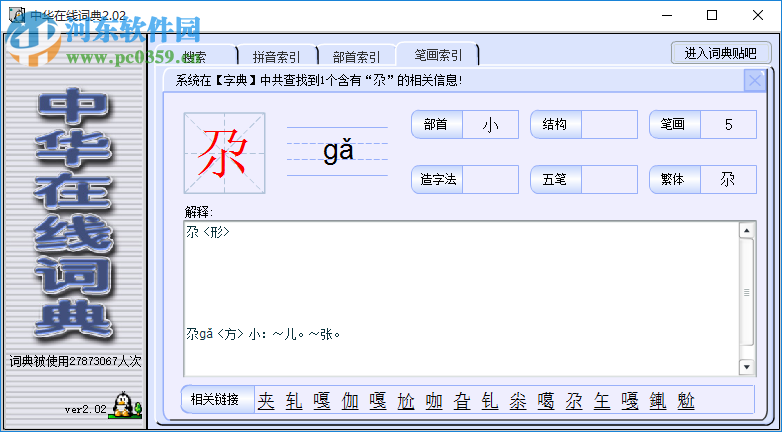Viewport: 782px width, 432px height.
Task: Click the 部首 value field showing 小
Action: tap(491, 124)
